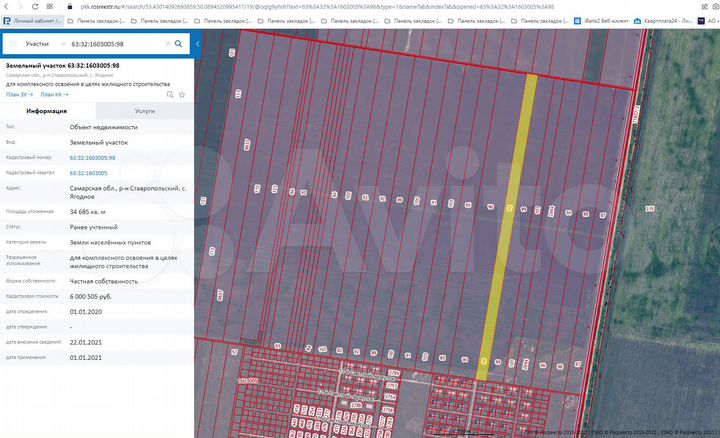The width and height of the screenshot is (720, 438).
Task: Switch to the Услуги tab
Action: pos(144,112)
